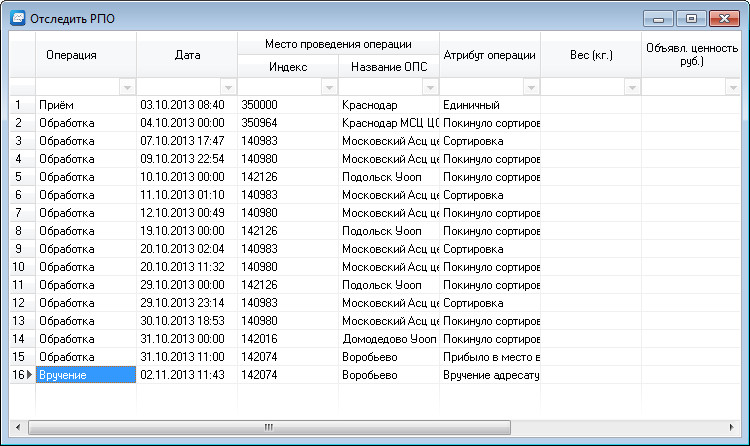
Task: Open the Дата column filter dropdown
Action: [x=228, y=87]
